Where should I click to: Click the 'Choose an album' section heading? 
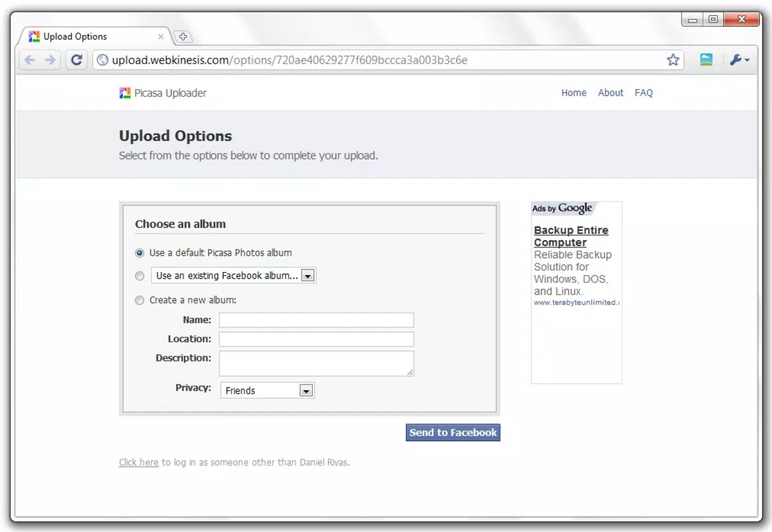click(x=180, y=224)
